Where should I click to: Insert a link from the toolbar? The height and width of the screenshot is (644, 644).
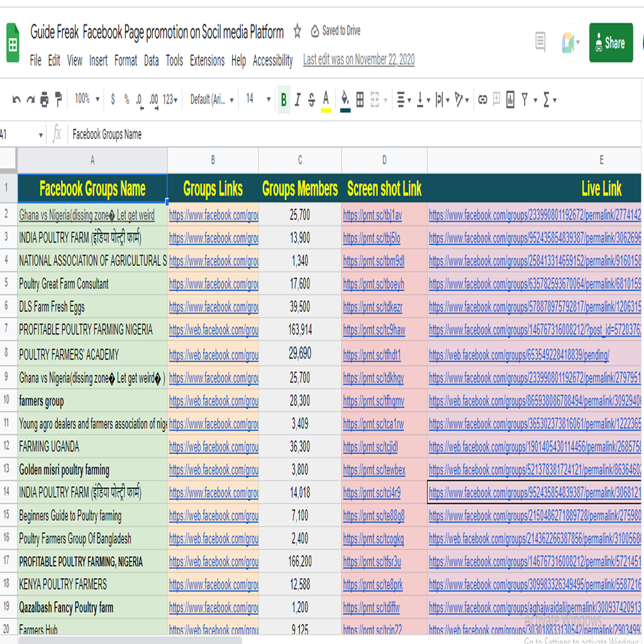tap(482, 99)
